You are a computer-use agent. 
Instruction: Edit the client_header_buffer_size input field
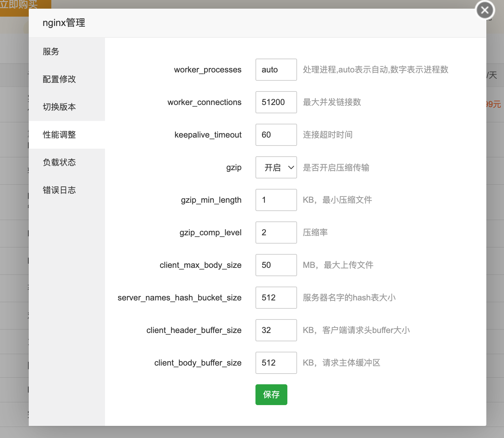[276, 330]
